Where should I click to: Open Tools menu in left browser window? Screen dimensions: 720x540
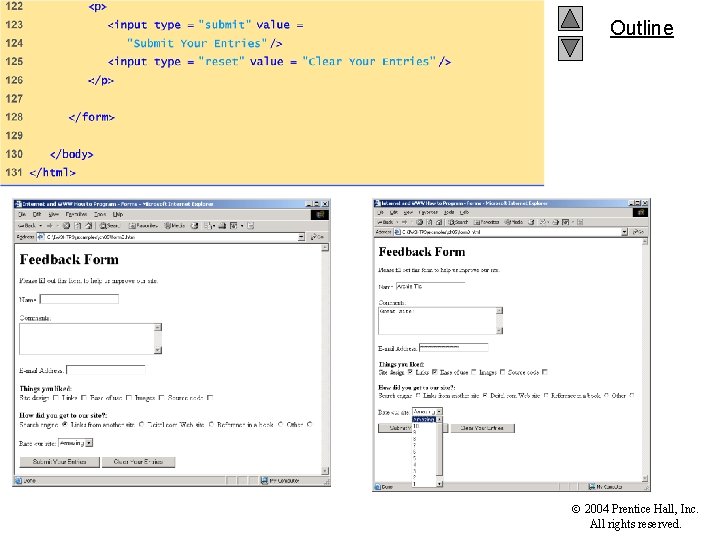point(100,214)
